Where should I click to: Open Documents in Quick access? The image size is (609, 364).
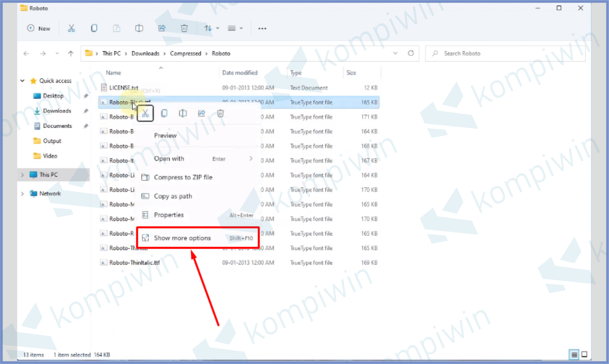tap(57, 126)
